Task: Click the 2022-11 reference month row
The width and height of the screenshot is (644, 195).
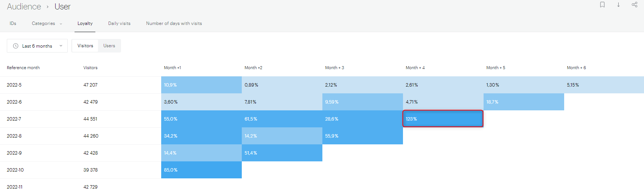Action: point(15,187)
